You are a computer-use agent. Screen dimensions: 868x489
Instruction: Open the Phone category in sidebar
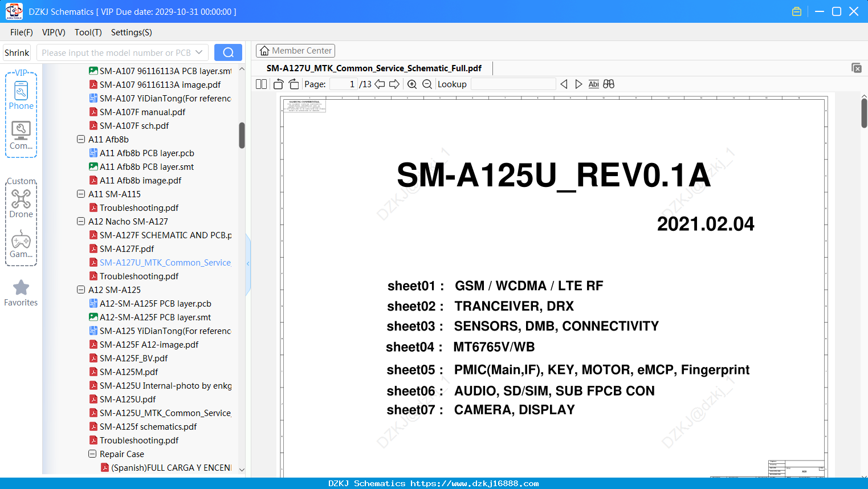(21, 95)
